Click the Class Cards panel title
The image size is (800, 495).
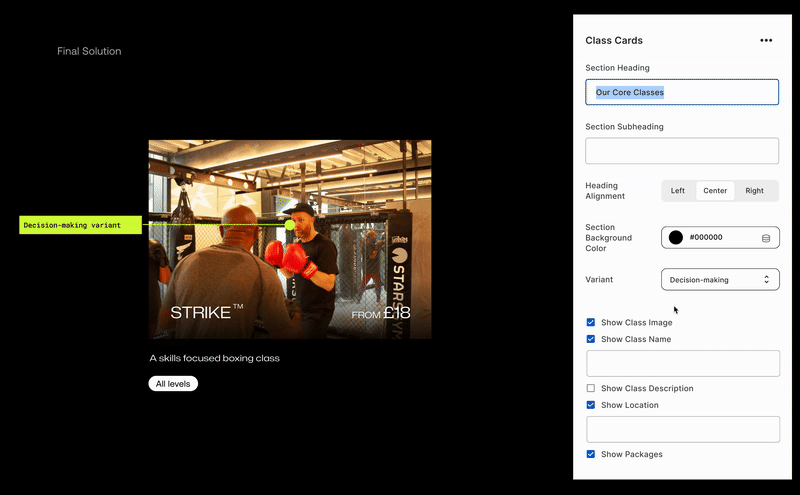pyautogui.click(x=614, y=40)
